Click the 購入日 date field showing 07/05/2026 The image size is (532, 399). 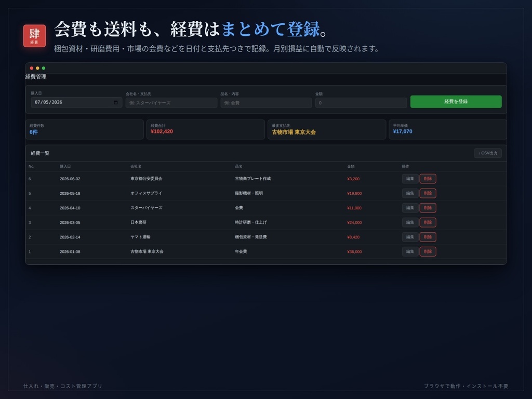click(x=76, y=102)
